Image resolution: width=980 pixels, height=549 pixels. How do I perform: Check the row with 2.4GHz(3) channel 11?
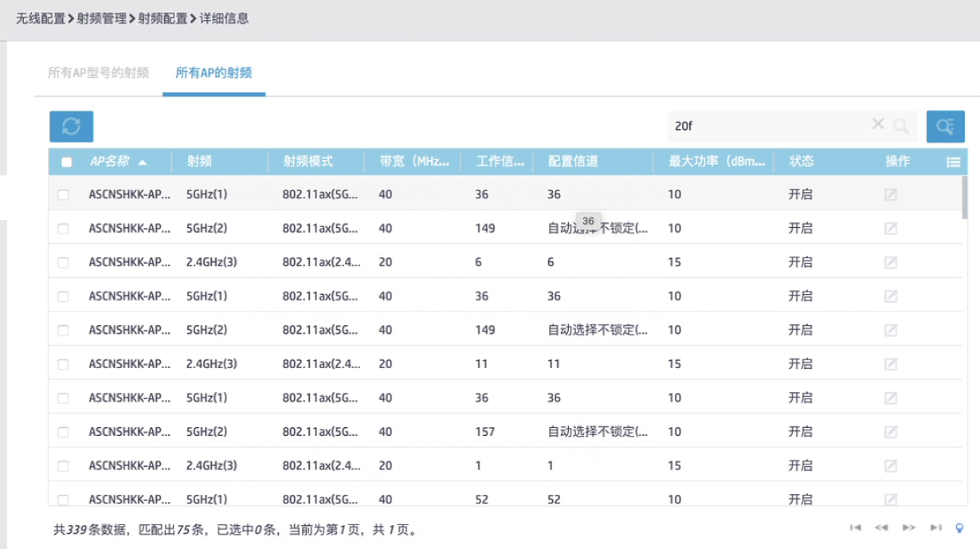pos(64,364)
